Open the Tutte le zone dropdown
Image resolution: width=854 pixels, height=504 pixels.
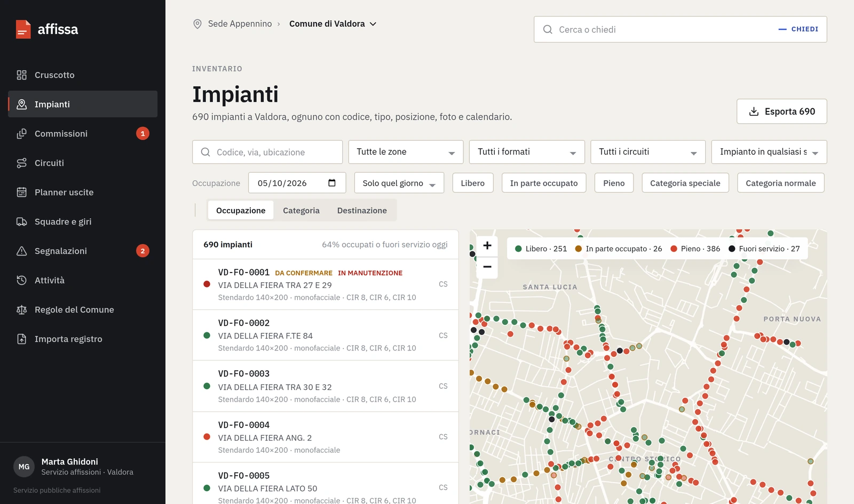(x=406, y=152)
